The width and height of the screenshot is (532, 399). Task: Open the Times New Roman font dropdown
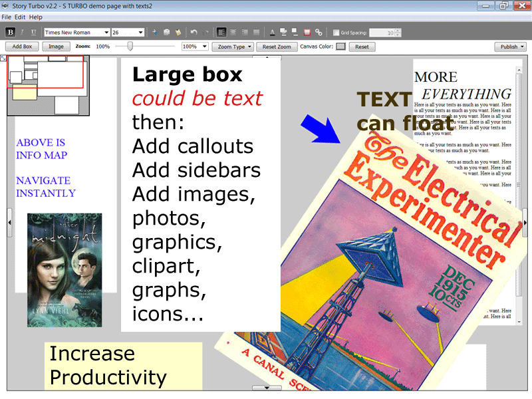76,32
